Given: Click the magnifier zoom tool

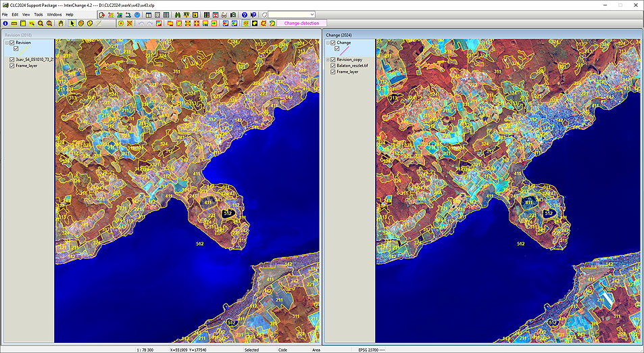Looking at the screenshot, I should pos(41,24).
